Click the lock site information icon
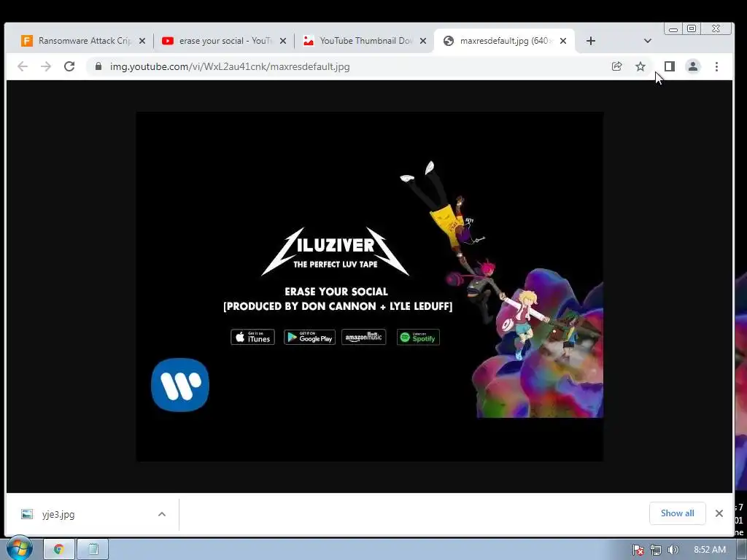The width and height of the screenshot is (747, 560). pyautogui.click(x=98, y=66)
